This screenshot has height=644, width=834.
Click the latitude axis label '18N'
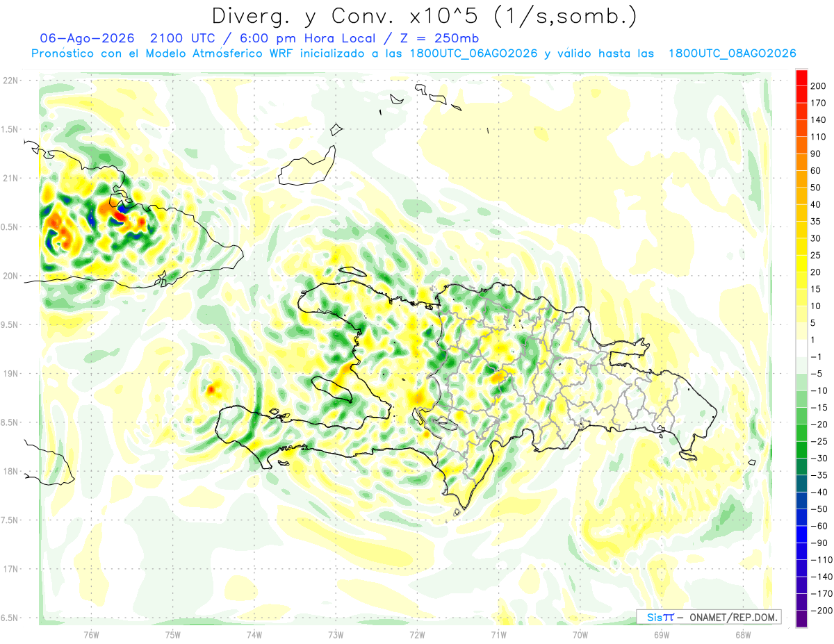(x=10, y=472)
